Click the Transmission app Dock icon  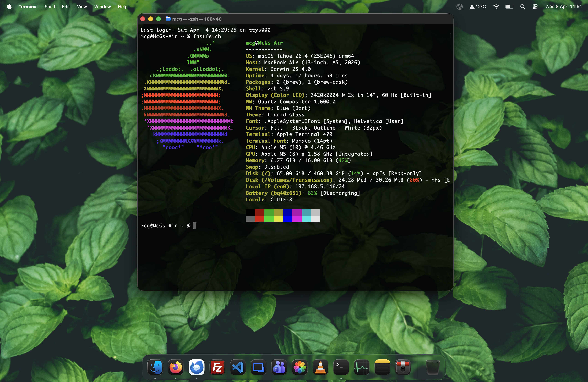point(403,367)
